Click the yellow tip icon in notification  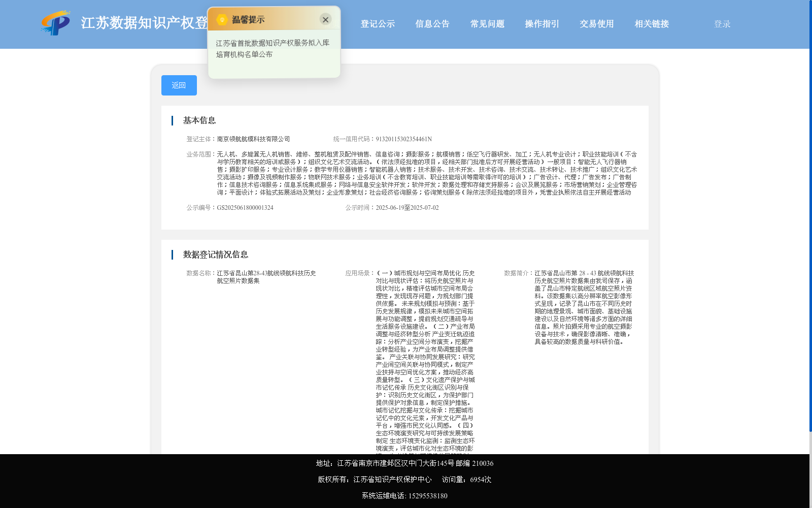(222, 19)
